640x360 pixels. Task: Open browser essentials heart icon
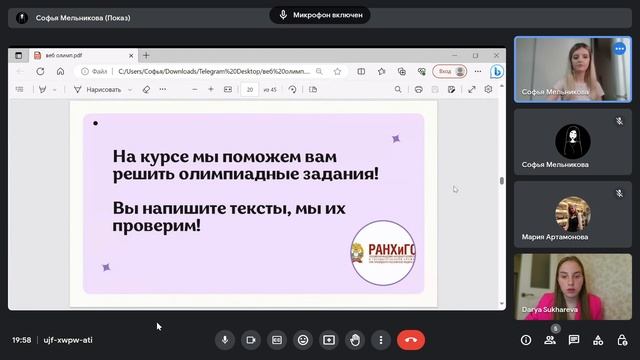pyautogui.click(x=422, y=71)
